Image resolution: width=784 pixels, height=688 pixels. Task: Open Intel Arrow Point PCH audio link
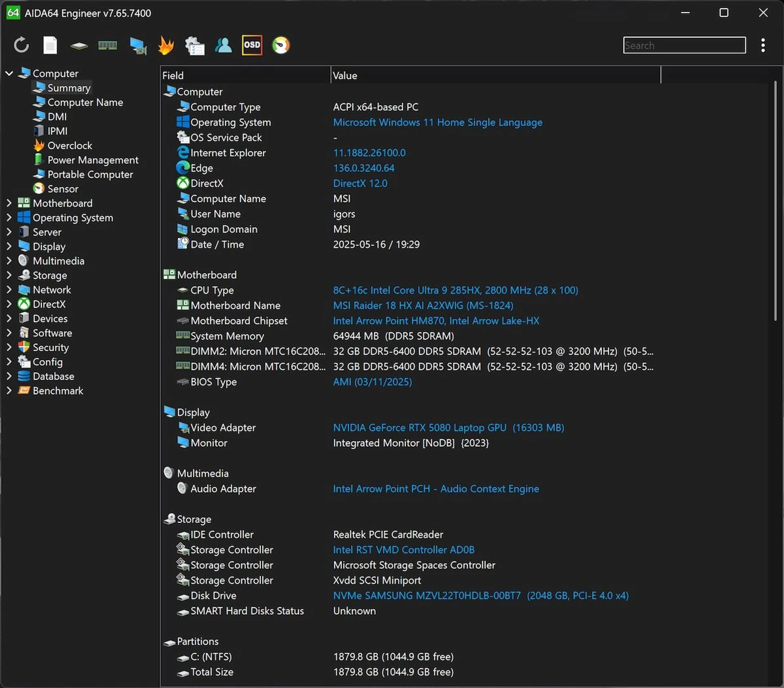click(x=436, y=489)
